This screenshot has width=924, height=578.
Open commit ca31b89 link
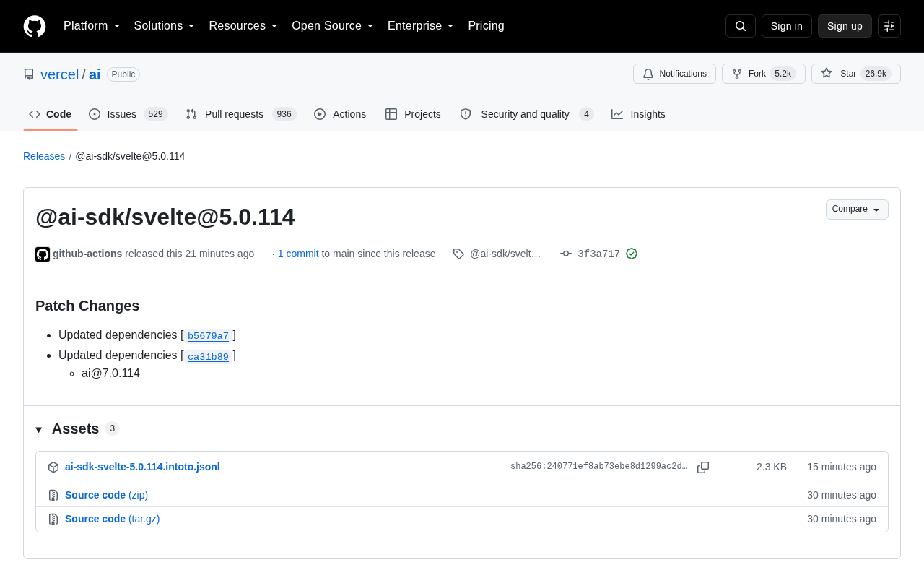pos(208,356)
